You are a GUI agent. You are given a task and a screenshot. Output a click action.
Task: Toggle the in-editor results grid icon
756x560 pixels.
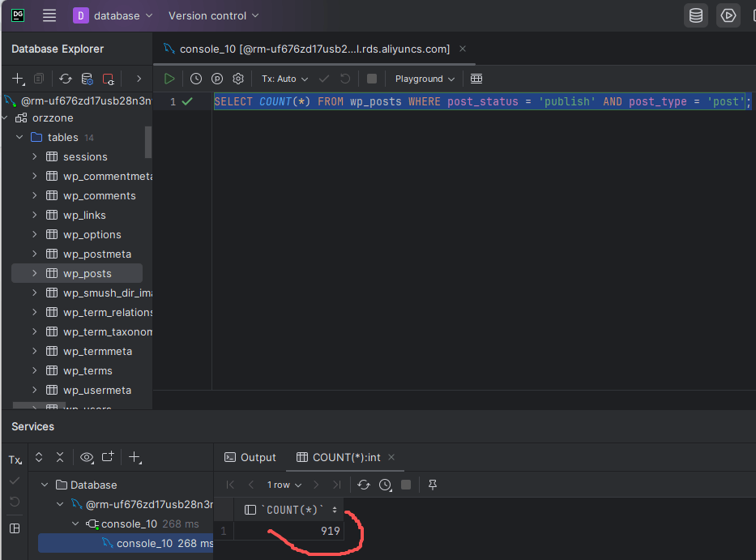coord(476,79)
